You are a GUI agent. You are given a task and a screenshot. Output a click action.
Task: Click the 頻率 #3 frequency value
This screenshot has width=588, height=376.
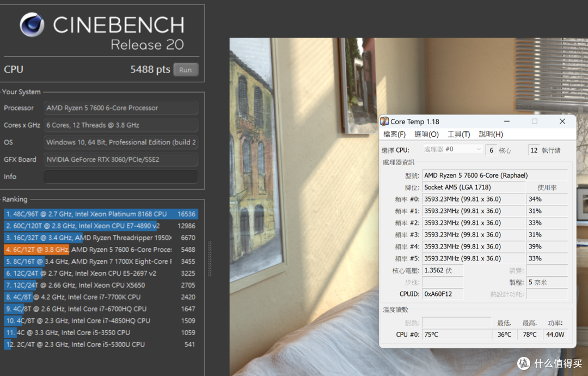click(x=474, y=235)
